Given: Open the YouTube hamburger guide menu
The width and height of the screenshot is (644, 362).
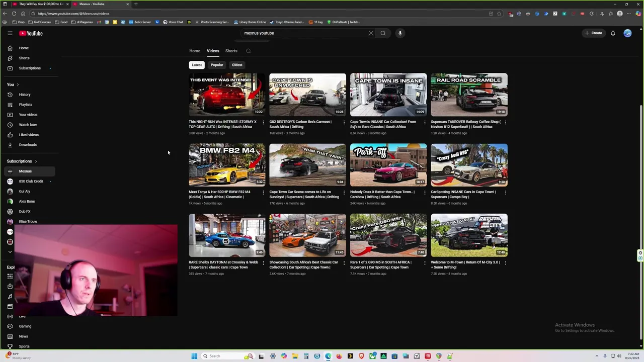Looking at the screenshot, I should (x=10, y=33).
